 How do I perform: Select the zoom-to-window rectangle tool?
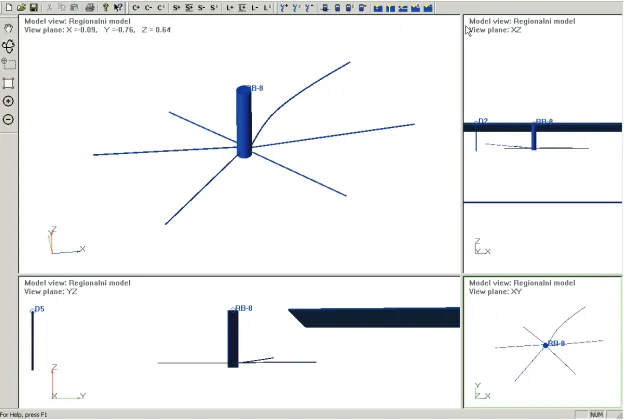tap(8, 63)
